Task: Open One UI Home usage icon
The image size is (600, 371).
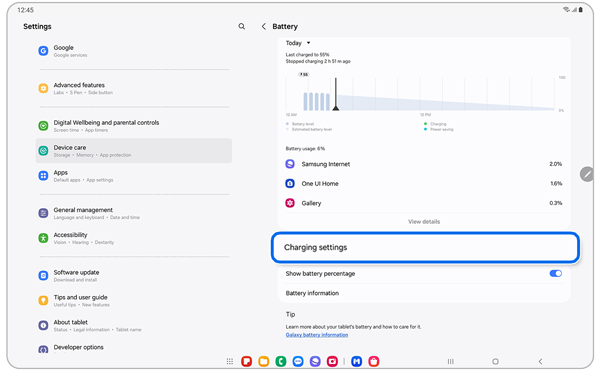Action: [x=290, y=184]
